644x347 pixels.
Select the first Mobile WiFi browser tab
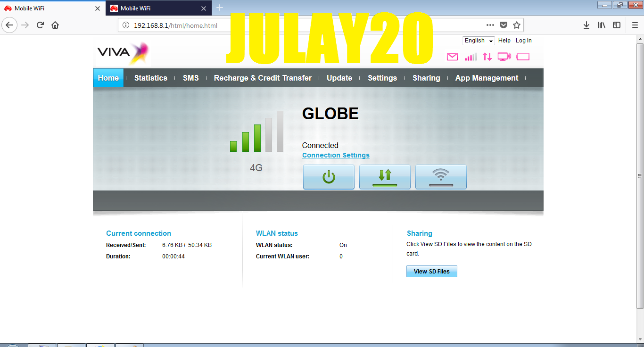[x=53, y=8]
